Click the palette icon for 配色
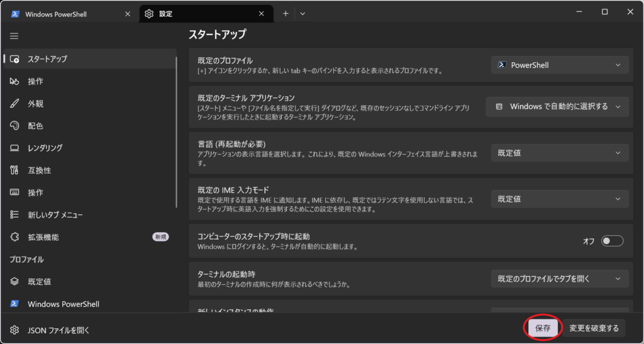 pyautogui.click(x=14, y=126)
